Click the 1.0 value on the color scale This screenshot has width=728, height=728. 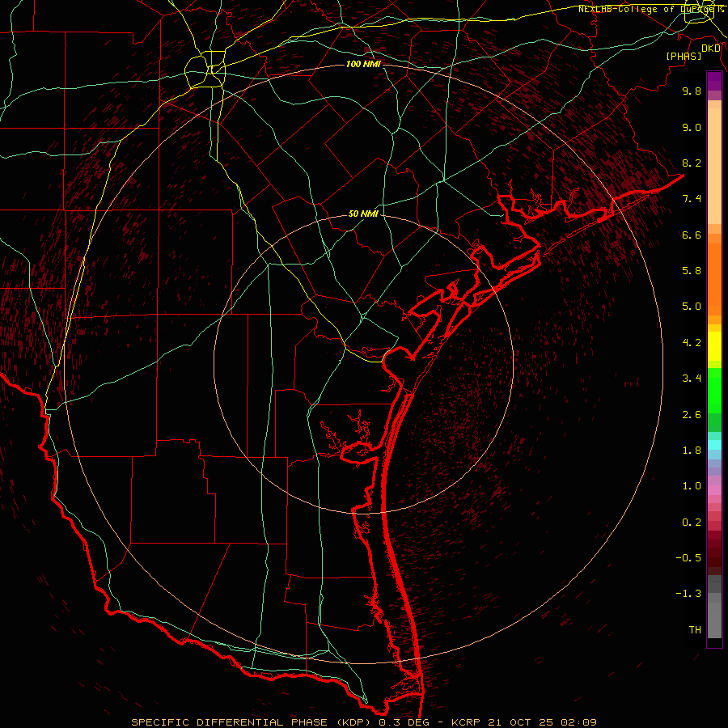tap(692, 486)
